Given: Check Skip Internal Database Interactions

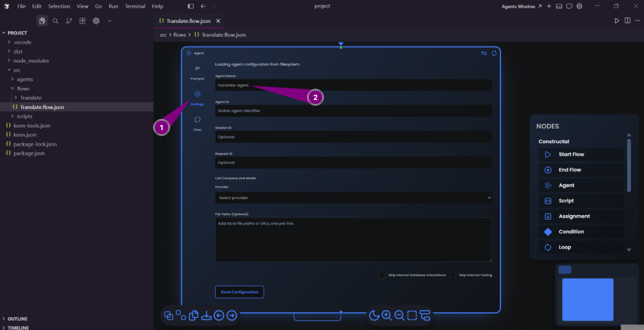Looking at the screenshot, I should (x=382, y=275).
